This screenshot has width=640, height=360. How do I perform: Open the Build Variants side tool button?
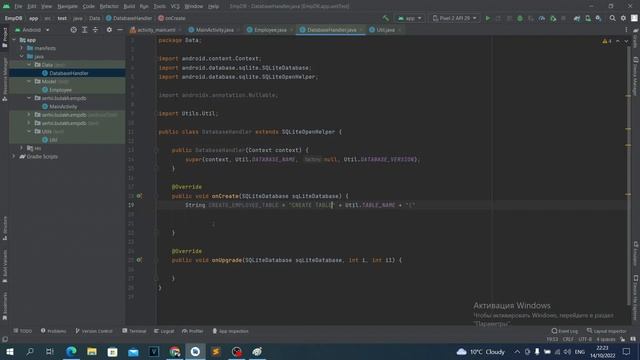5,266
